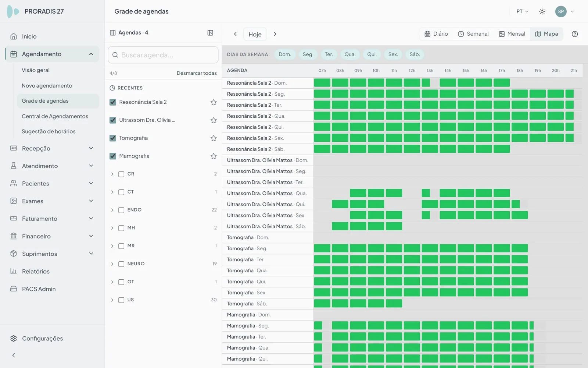This screenshot has width=588, height=368.
Task: Uncheck Ressonância Sala 2 agenda
Action: pos(113,102)
